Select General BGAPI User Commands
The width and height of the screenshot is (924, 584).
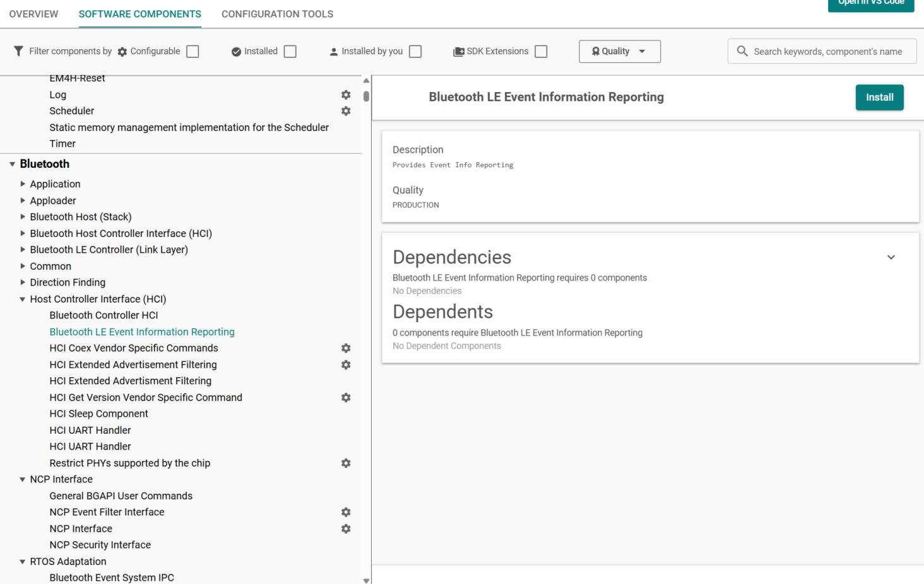coord(121,496)
